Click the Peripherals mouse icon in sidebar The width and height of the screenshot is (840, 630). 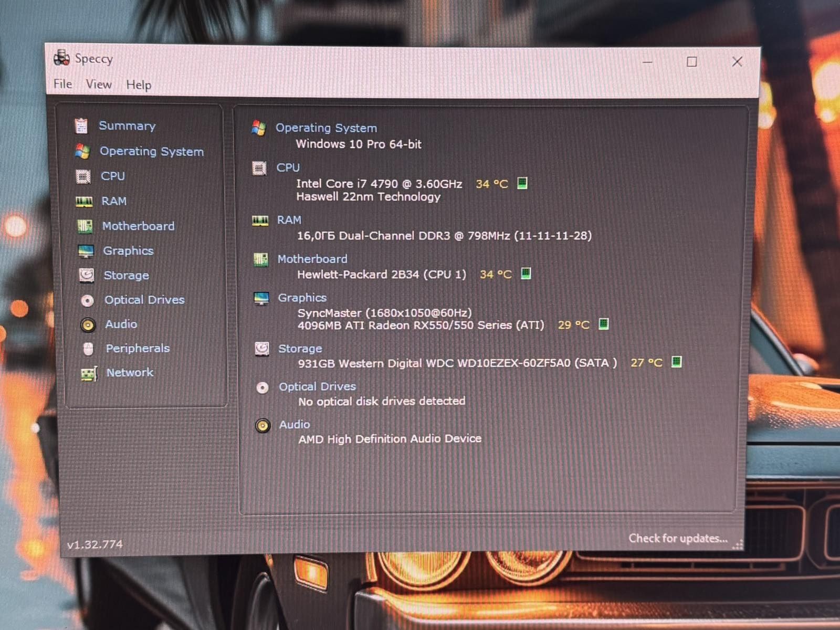pyautogui.click(x=88, y=349)
